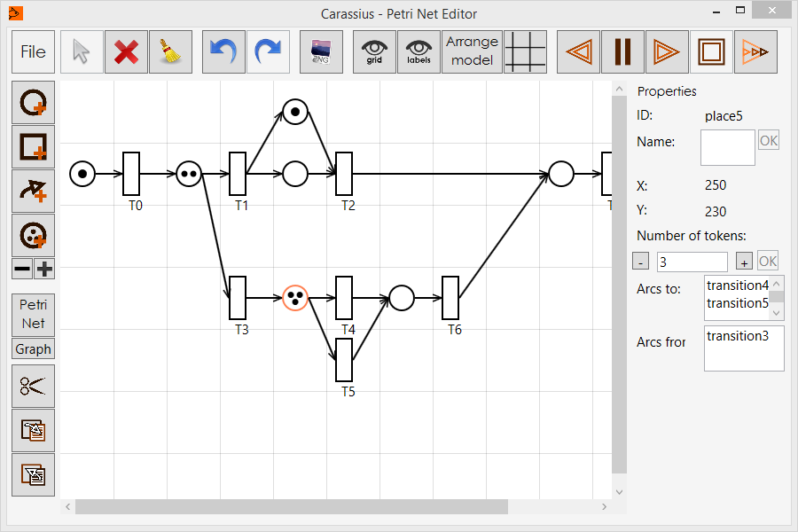This screenshot has width=798, height=532.
Task: Toggle labels visibility with the eye icon
Action: click(x=419, y=52)
